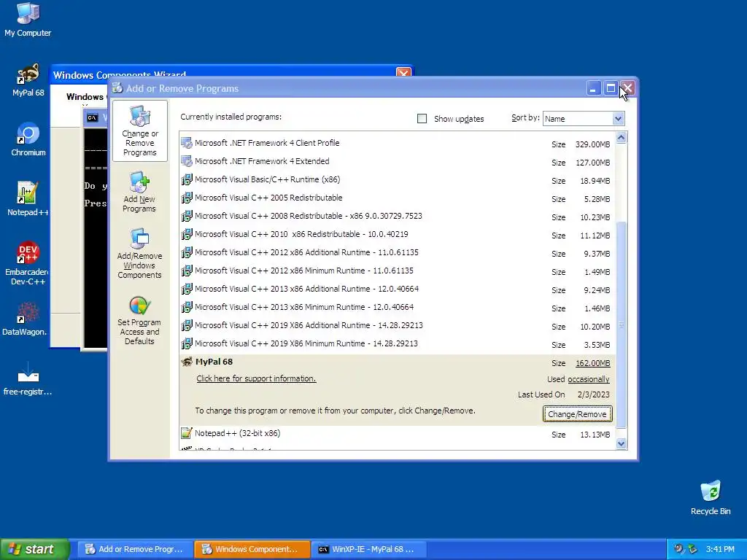The height and width of the screenshot is (560, 747).
Task: Select Chromium desktop shortcut
Action: pyautogui.click(x=28, y=139)
